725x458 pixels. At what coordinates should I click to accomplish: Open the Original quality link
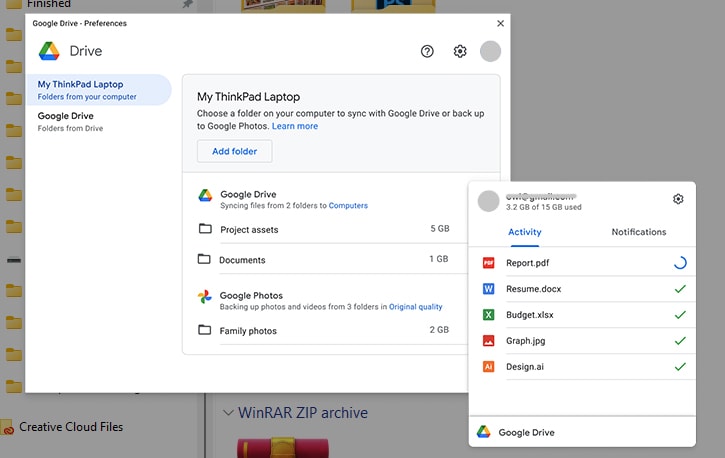click(x=415, y=307)
